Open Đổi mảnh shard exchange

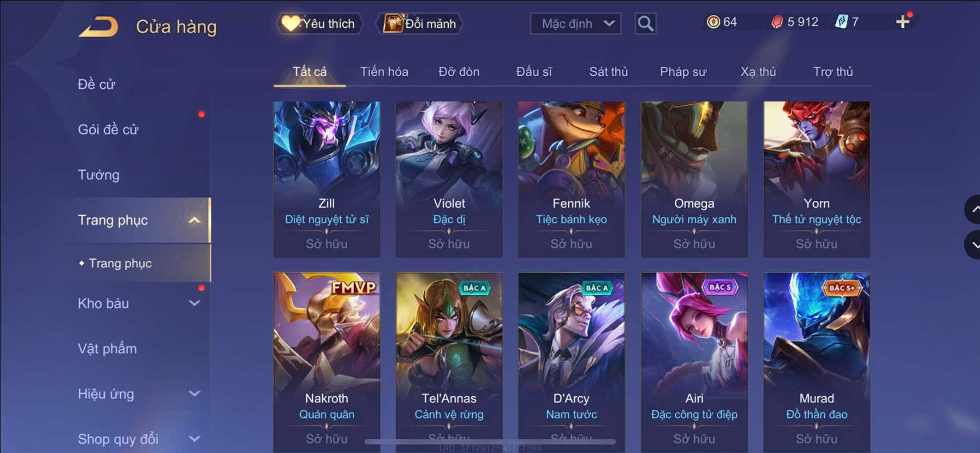[x=420, y=24]
